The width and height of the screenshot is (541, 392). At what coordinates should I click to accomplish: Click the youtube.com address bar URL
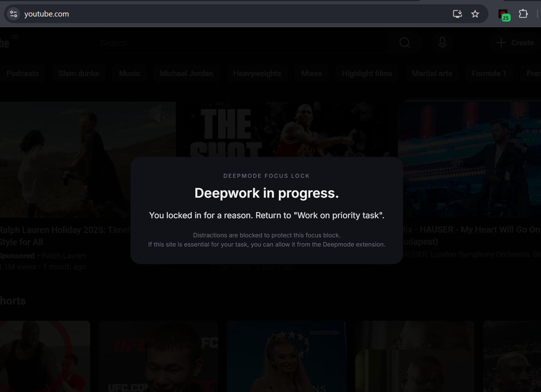[x=47, y=14]
